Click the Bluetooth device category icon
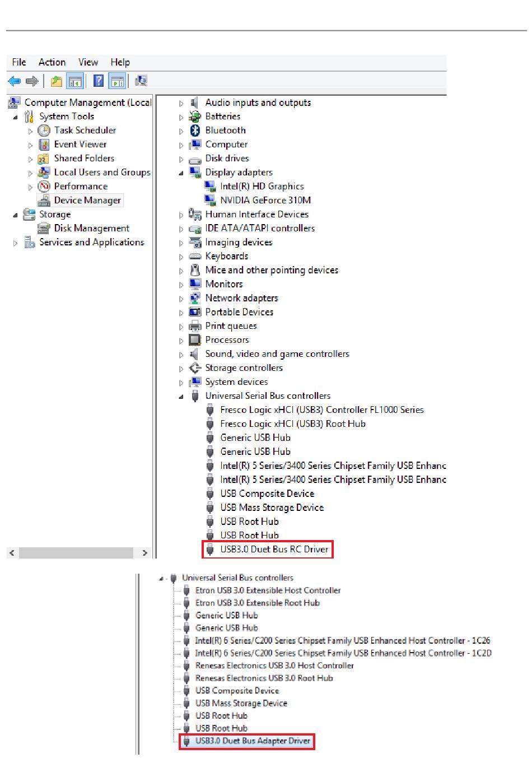This screenshot has width=532, height=777. (x=195, y=131)
